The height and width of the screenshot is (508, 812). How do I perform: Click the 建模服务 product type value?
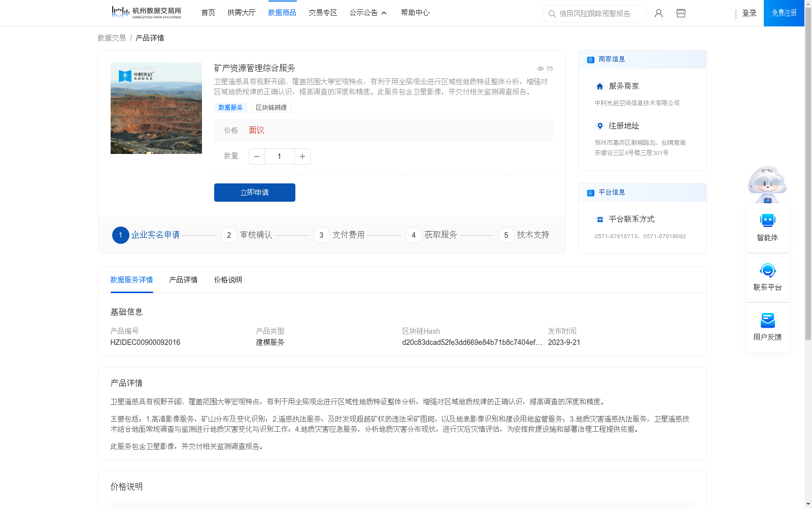tap(270, 342)
